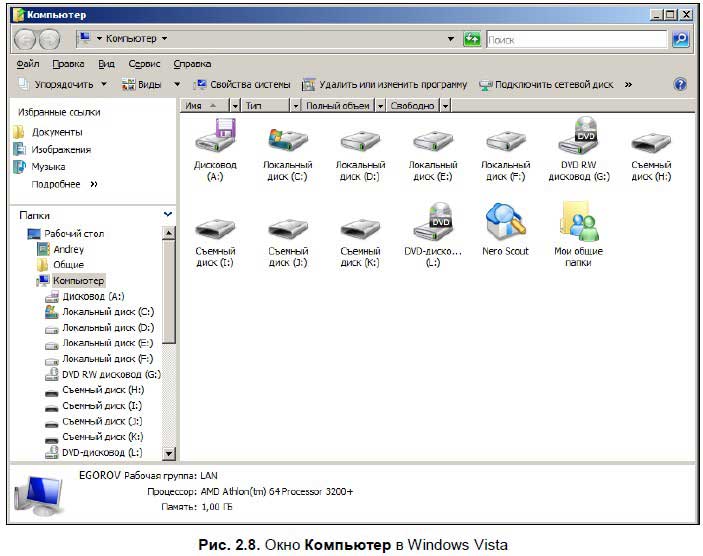Sort by the 'Имя' column header
703x556 pixels.
coord(205,106)
